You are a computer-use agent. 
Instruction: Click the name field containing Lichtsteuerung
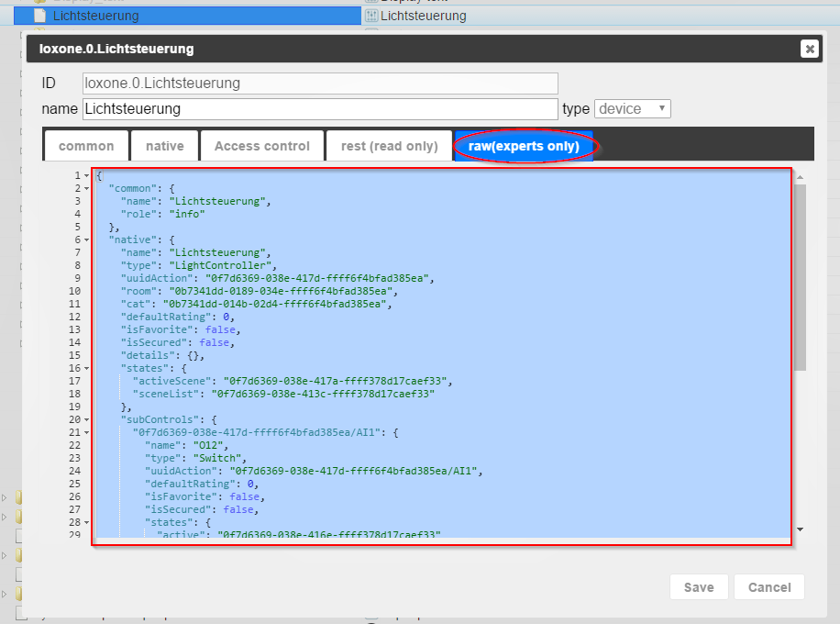(320, 109)
